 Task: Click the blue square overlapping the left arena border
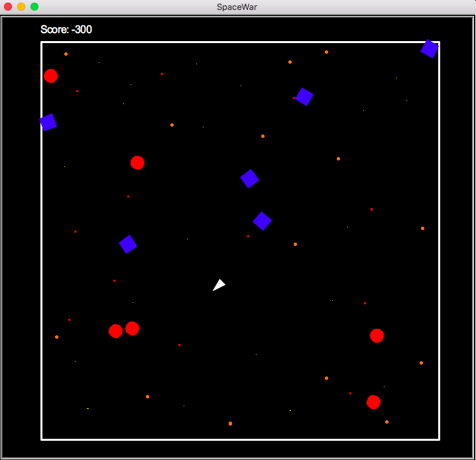coord(48,122)
